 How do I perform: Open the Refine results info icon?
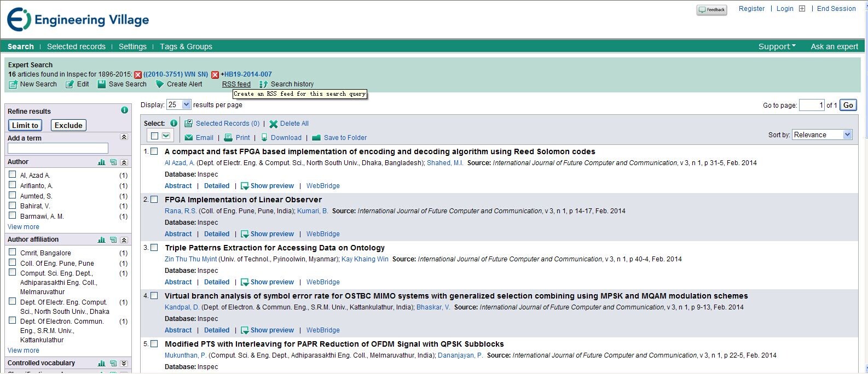pyautogui.click(x=124, y=110)
